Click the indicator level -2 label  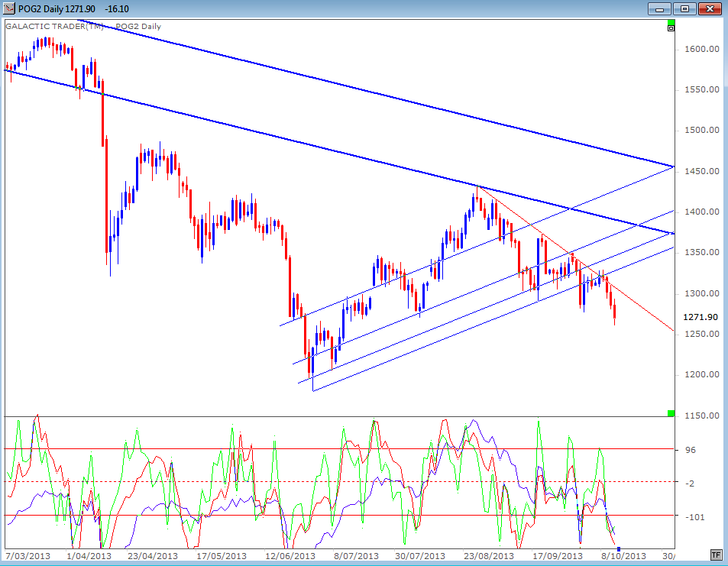coord(690,484)
